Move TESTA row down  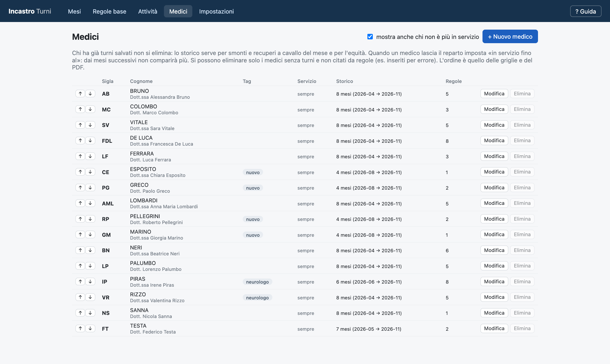(90, 328)
